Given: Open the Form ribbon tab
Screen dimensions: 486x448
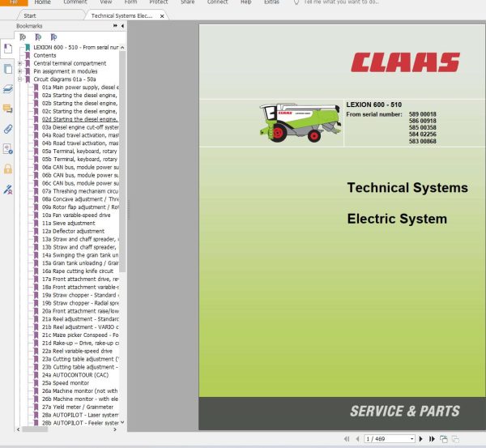Looking at the screenshot, I should 130,2.
